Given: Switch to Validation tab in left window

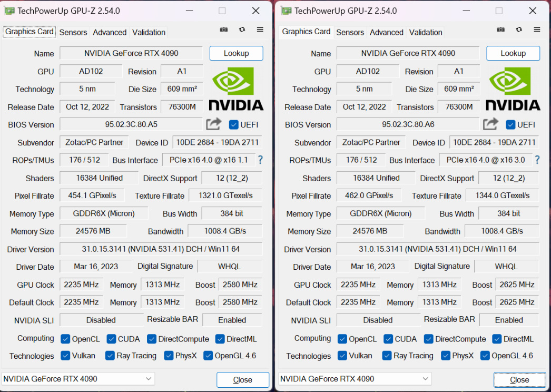Looking at the screenshot, I should [x=149, y=32].
